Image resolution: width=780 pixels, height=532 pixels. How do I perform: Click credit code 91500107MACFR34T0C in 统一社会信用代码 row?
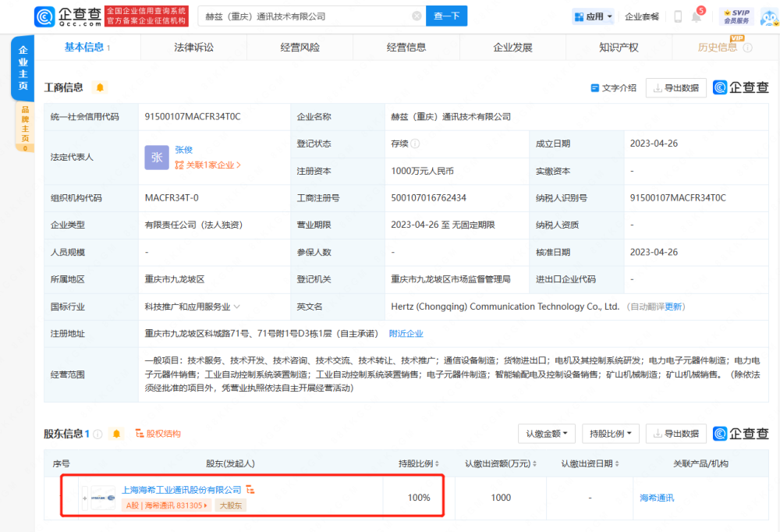193,116
